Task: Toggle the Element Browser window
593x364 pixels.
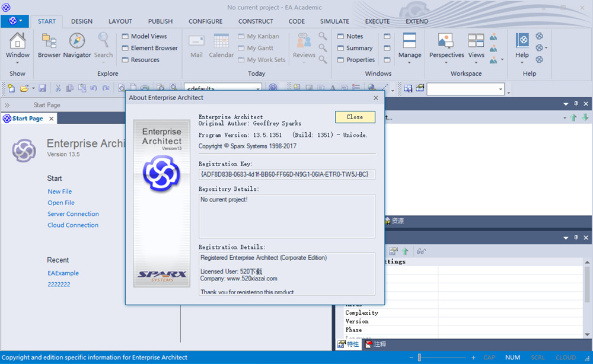Action: (x=149, y=48)
